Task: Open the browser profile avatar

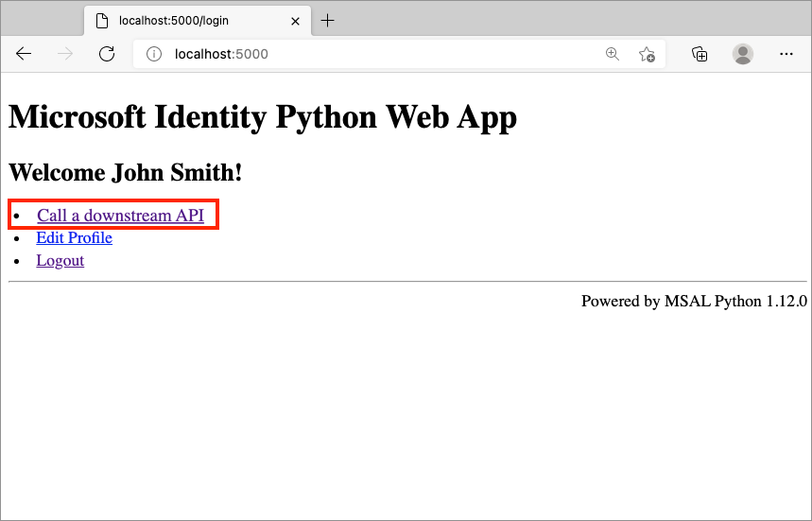Action: click(743, 54)
